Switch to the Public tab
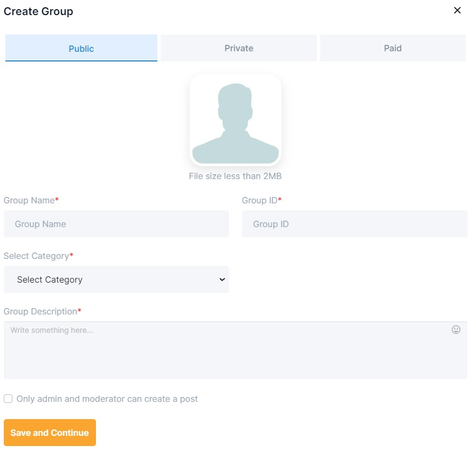Screen dimensions: 476x452 pos(81,49)
